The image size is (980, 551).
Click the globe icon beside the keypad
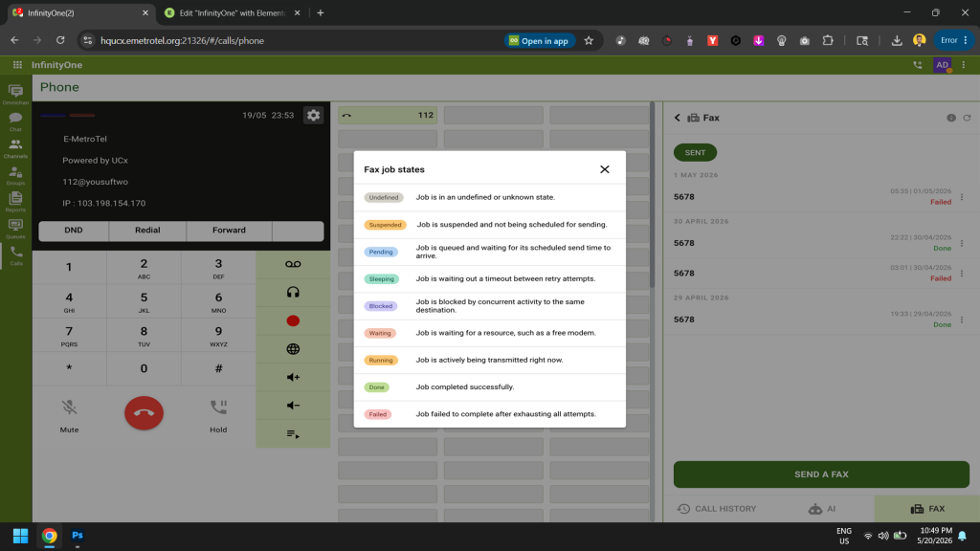pyautogui.click(x=293, y=349)
